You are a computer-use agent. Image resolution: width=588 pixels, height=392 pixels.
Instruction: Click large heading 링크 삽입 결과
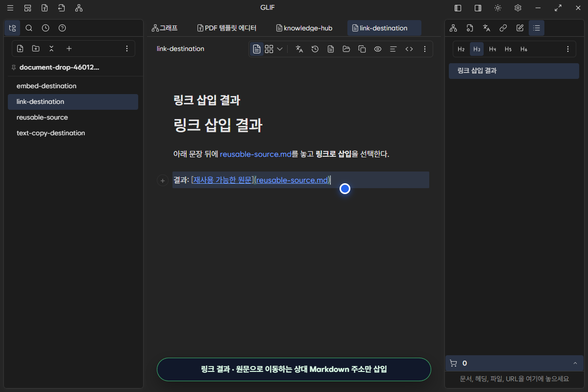tap(218, 125)
